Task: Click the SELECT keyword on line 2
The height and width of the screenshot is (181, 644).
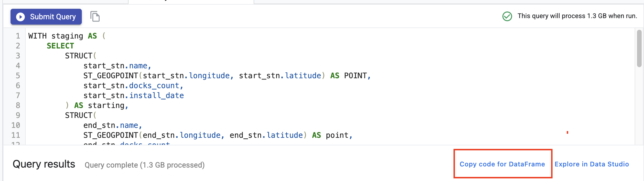Action: coord(60,46)
